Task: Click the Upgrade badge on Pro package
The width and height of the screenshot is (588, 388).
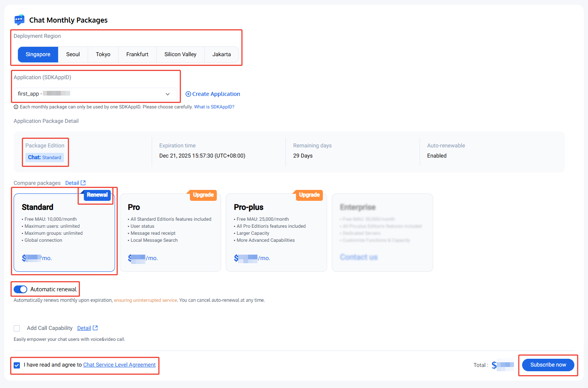Action: tap(203, 195)
